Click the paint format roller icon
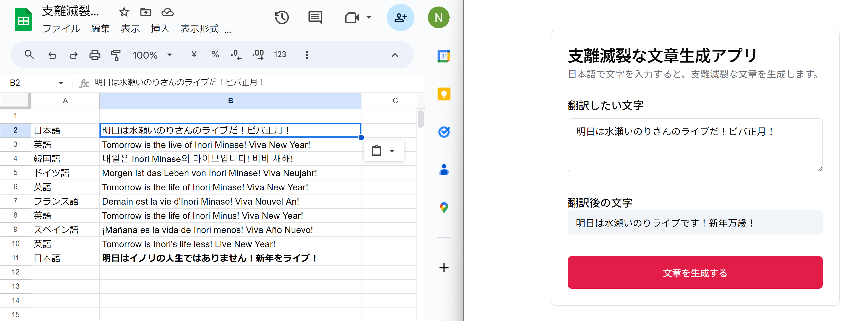The height and width of the screenshot is (321, 868). tap(116, 55)
